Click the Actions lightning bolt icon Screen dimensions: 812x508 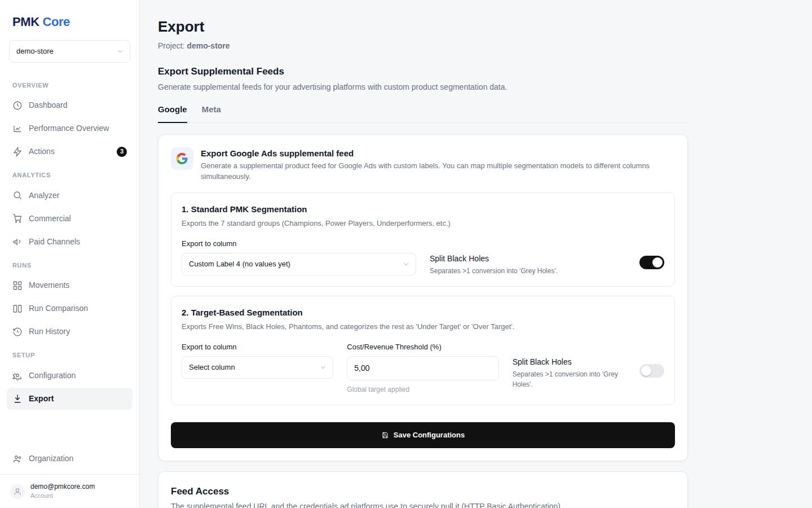tap(17, 152)
